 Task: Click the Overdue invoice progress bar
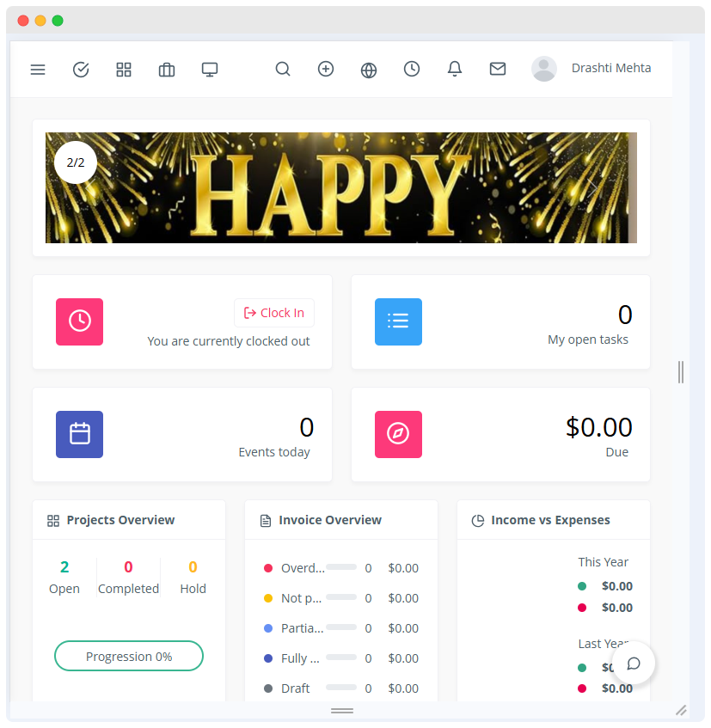341,567
